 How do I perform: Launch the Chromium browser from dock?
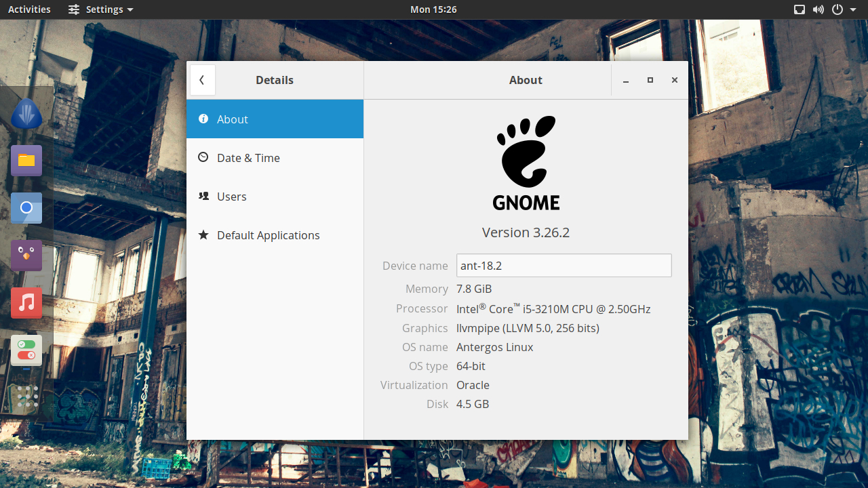[x=26, y=208]
